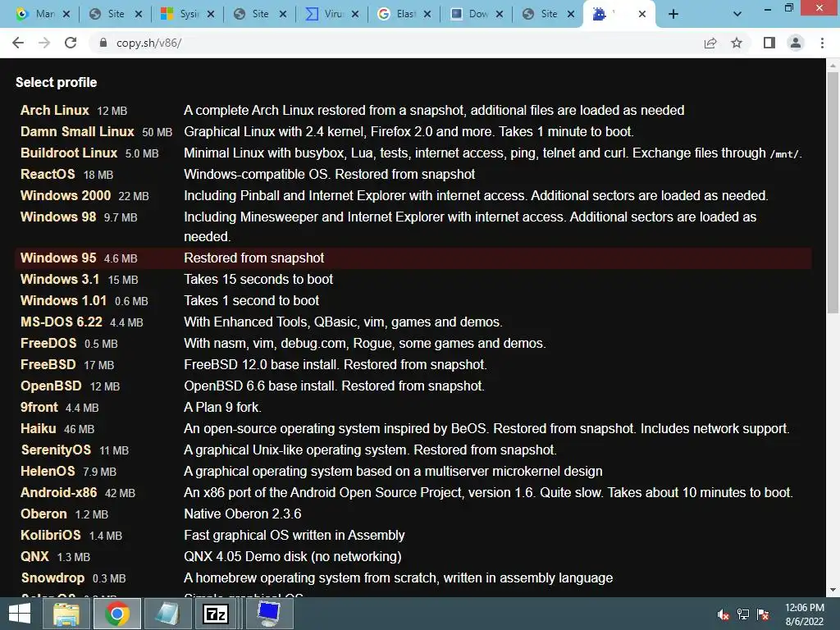Select the OpenBSD profile
This screenshot has height=630, width=840.
(x=51, y=386)
